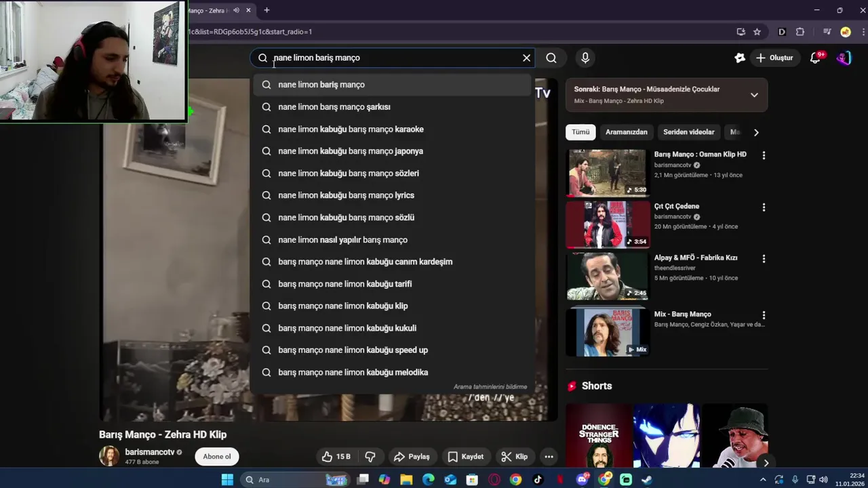
Task: Show hidden system tray icons chevron
Action: click(763, 480)
